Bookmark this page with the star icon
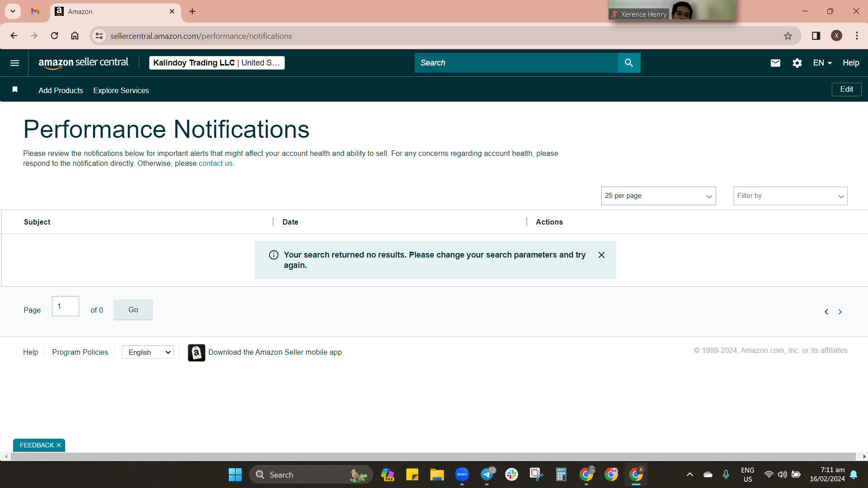Screen dimensions: 868x488 tap(788, 36)
